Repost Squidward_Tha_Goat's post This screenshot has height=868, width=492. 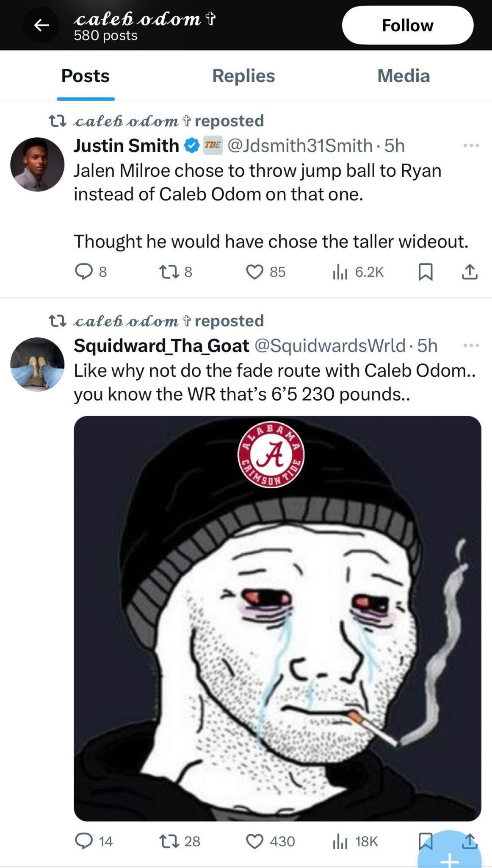tap(169, 841)
